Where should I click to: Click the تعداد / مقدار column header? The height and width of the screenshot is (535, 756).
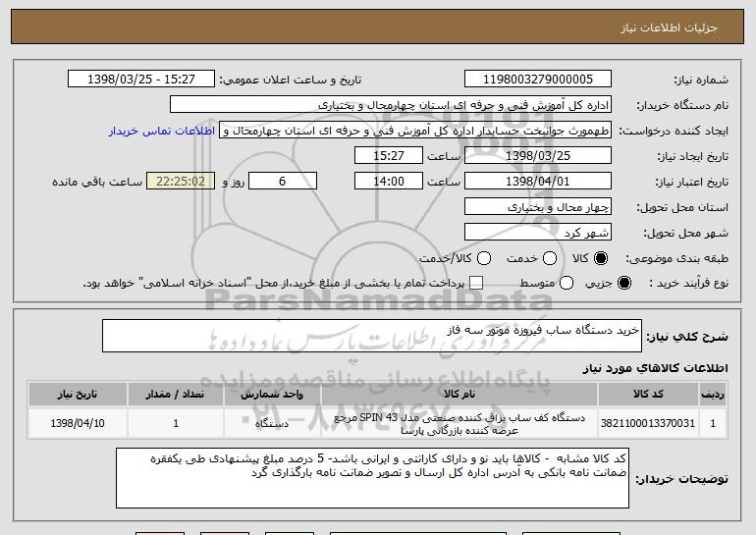(x=176, y=395)
